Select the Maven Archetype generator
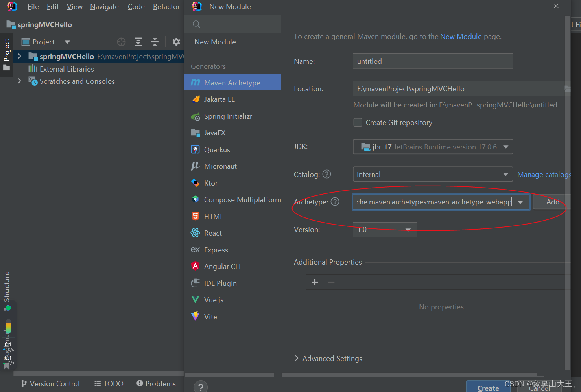The height and width of the screenshot is (392, 581). (x=232, y=83)
